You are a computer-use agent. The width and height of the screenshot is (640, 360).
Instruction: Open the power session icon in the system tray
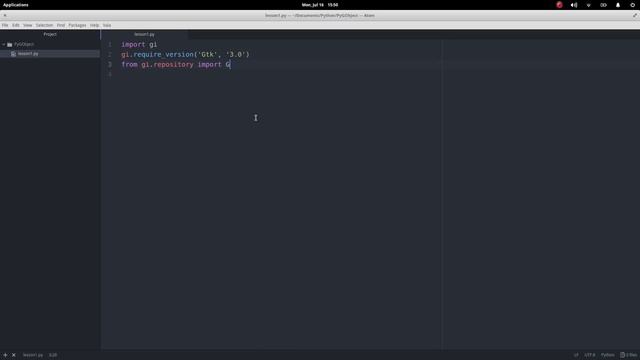tap(633, 5)
